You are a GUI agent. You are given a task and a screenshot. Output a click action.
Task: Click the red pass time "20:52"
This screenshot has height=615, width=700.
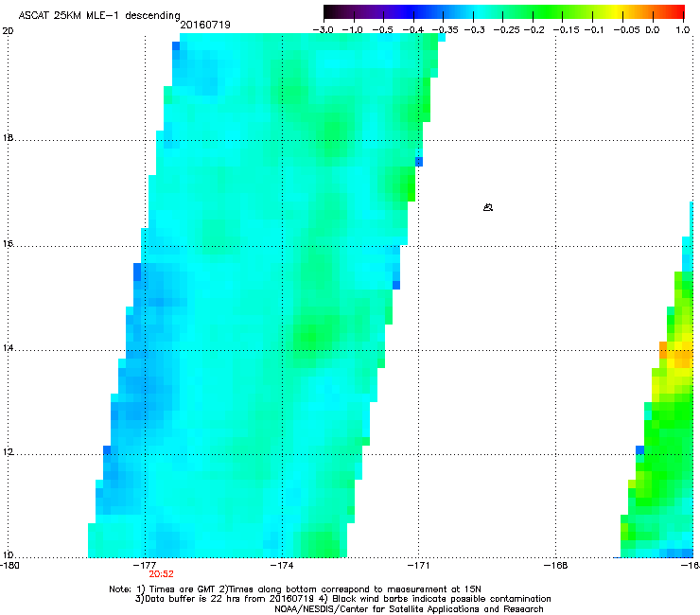coord(161,574)
